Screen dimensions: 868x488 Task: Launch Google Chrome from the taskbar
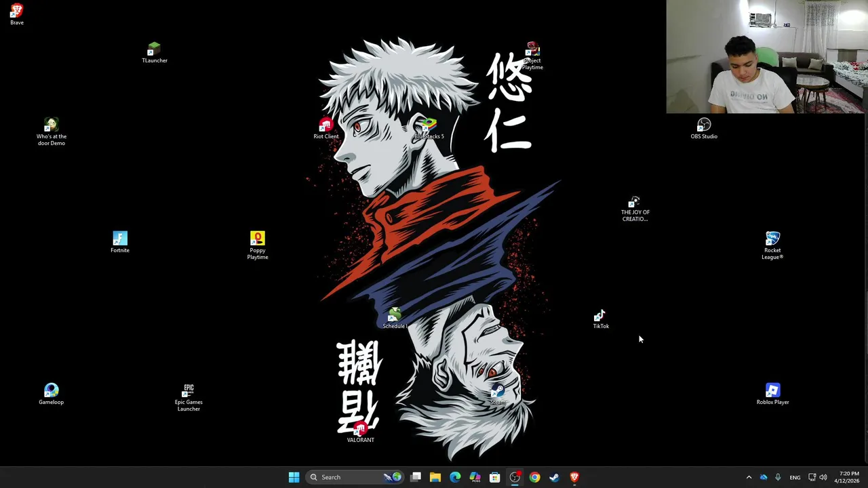(534, 477)
